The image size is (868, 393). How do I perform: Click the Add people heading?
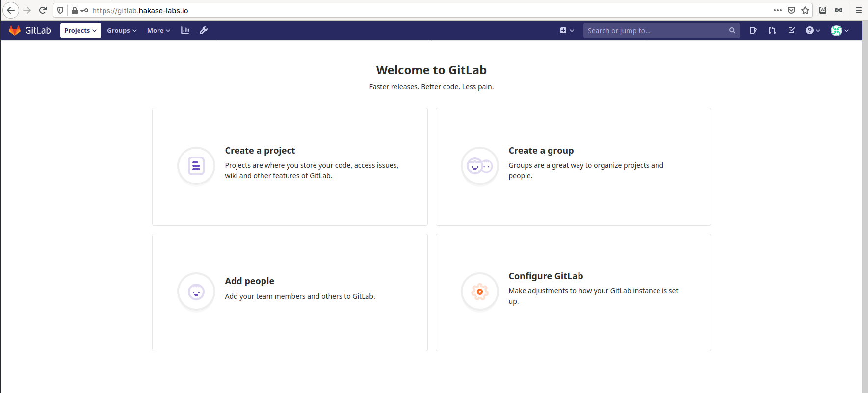click(250, 281)
